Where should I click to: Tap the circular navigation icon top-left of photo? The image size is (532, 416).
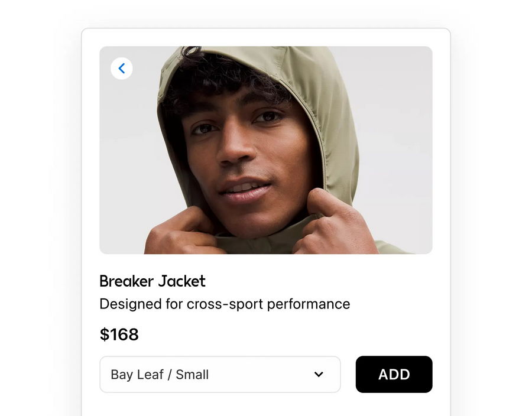(x=121, y=68)
